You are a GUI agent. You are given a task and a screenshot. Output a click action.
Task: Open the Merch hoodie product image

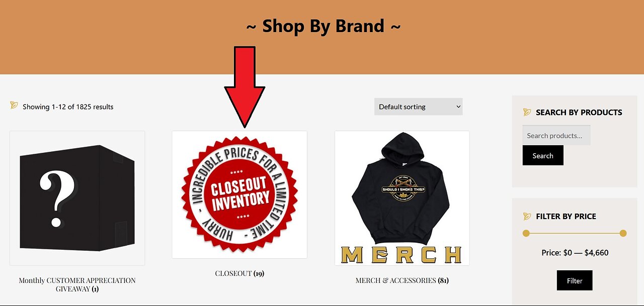coord(402,198)
